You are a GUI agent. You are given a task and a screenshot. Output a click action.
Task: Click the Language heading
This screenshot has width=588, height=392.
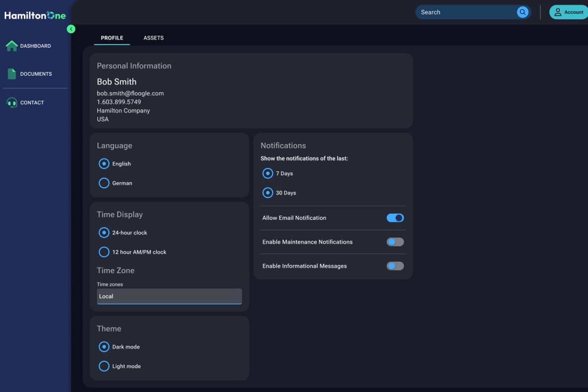114,146
